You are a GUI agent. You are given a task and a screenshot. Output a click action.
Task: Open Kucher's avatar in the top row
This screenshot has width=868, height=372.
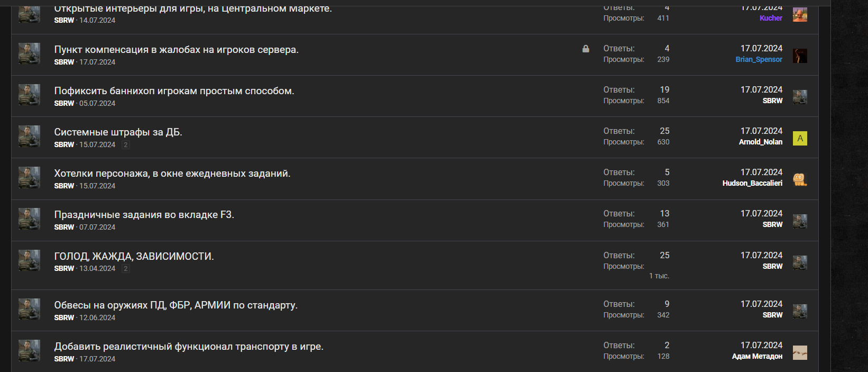coord(800,14)
